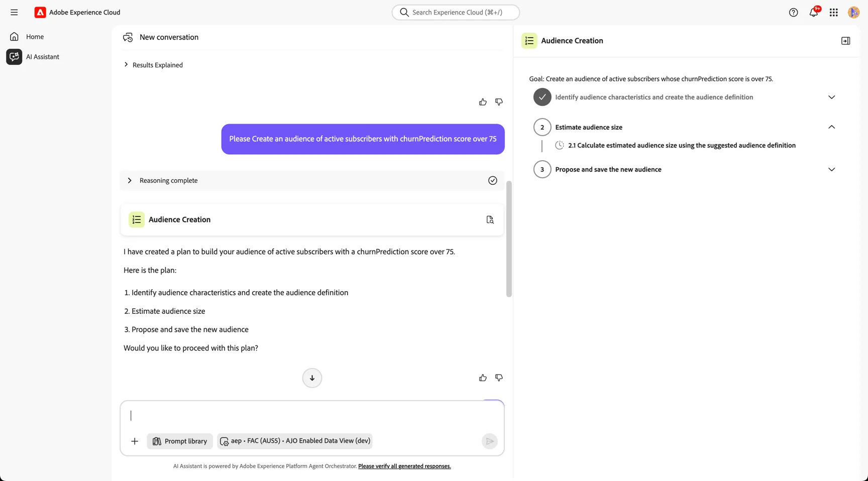Collapse the Audience Creation side panel
This screenshot has height=481, width=868.
click(845, 41)
